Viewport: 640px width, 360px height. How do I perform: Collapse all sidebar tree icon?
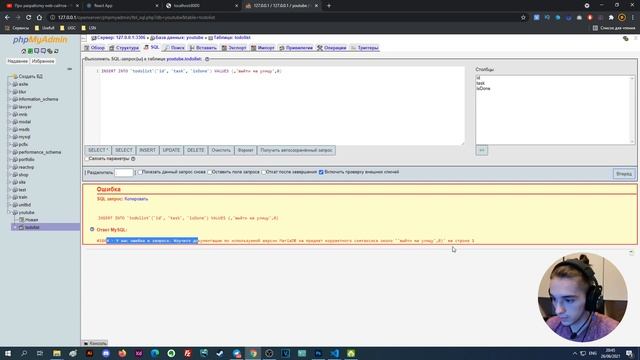click(69, 69)
